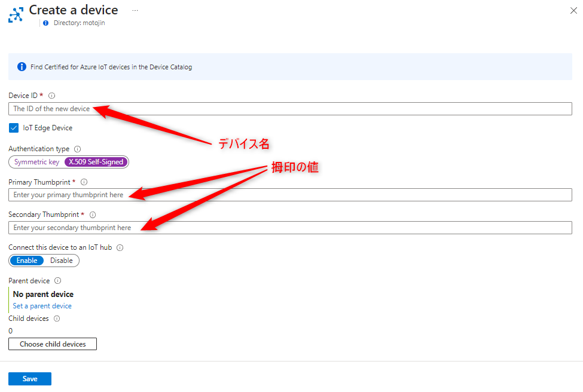Click the Directory info icon
Image resolution: width=583 pixels, height=392 pixels.
pos(45,23)
